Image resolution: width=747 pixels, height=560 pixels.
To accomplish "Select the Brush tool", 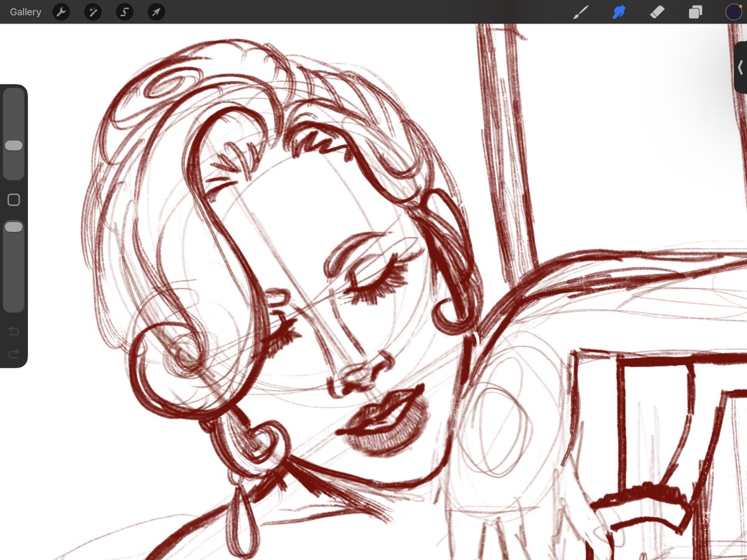I will [x=581, y=12].
